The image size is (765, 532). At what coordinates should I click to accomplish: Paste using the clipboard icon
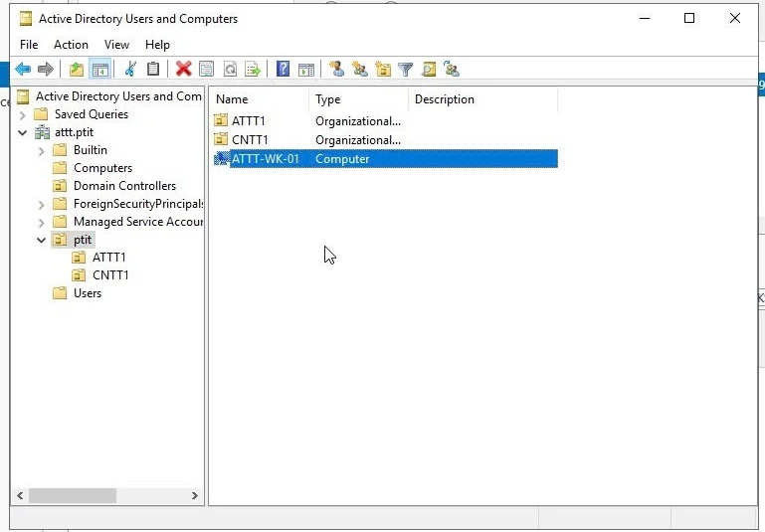pos(153,70)
